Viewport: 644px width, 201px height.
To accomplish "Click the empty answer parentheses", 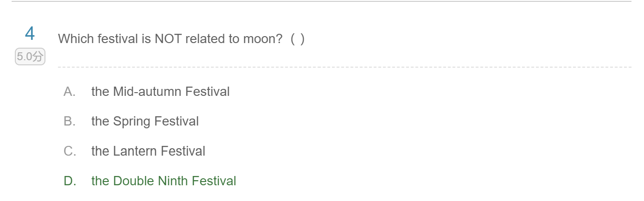I will tap(298, 39).
